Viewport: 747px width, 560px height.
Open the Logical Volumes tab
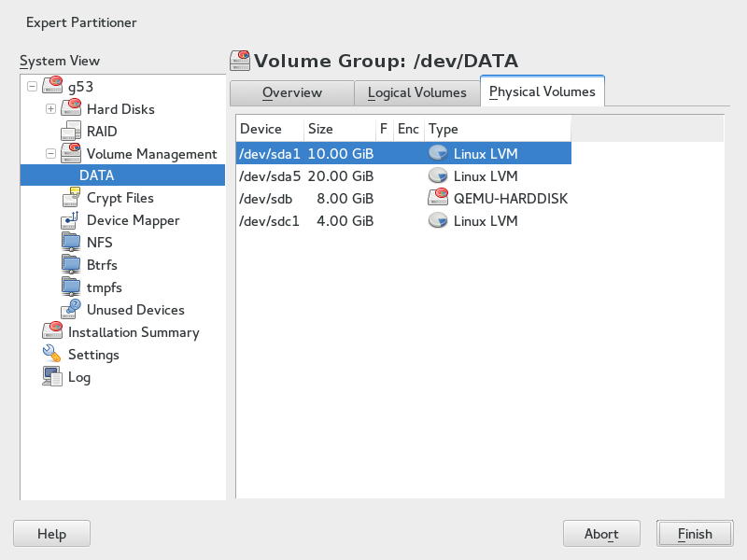(416, 92)
